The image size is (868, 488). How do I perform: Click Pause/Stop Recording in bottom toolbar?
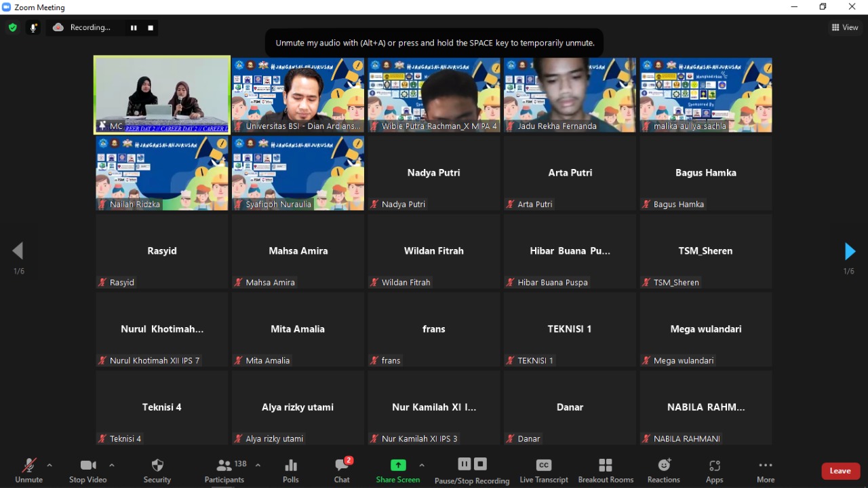click(473, 471)
